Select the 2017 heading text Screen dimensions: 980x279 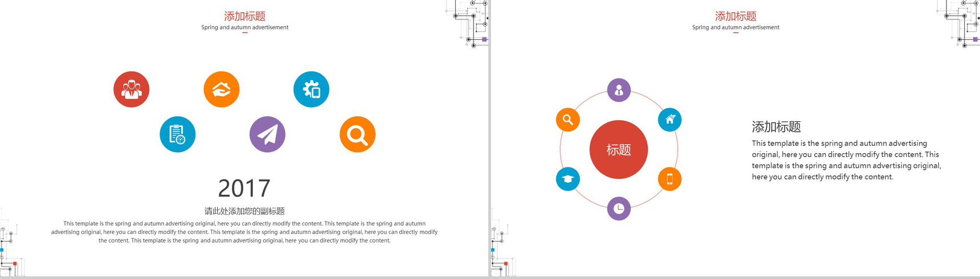coord(244,188)
